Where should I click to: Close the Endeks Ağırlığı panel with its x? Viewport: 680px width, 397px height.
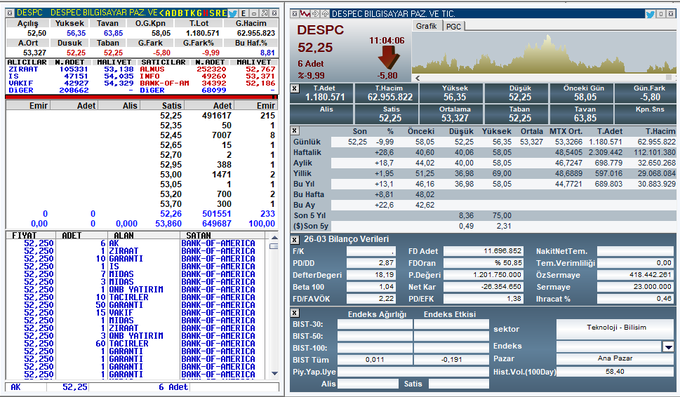(x=294, y=313)
